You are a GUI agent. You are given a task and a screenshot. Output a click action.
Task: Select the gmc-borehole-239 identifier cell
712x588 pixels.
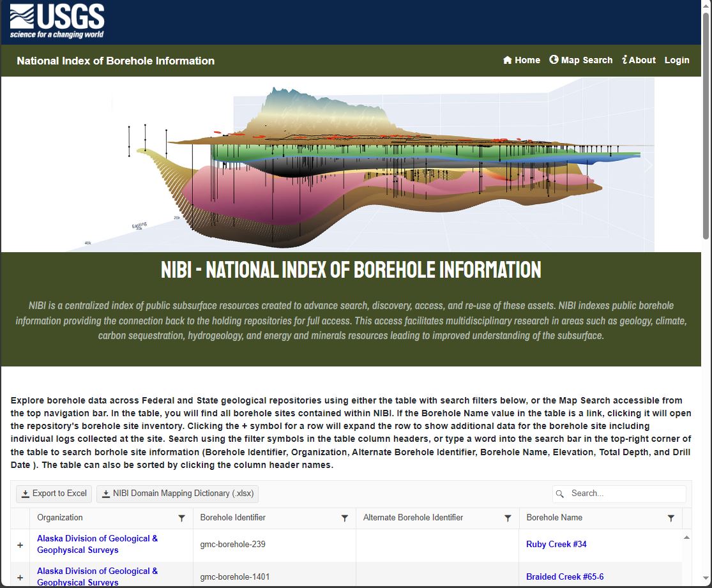[275, 545]
